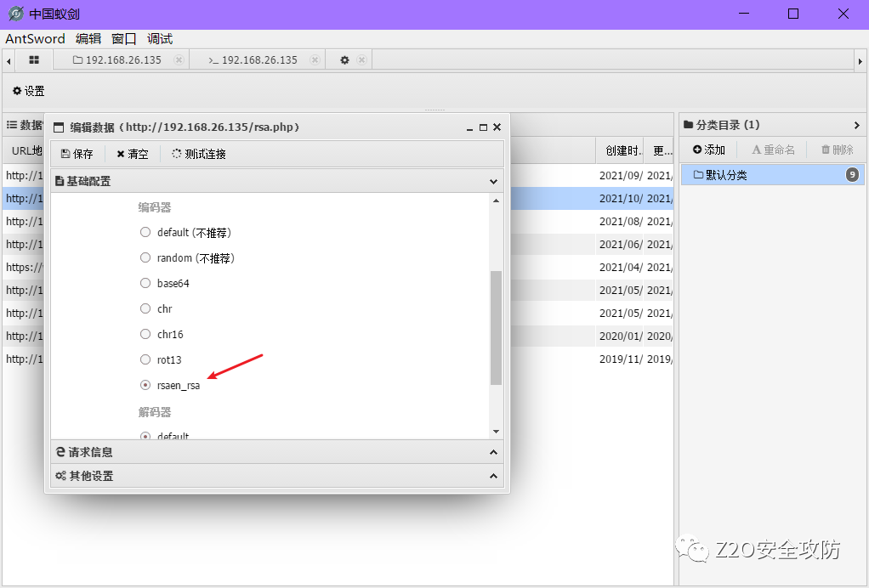Close the terminal 192.168.26.135 tab
869x588 pixels.
315,59
